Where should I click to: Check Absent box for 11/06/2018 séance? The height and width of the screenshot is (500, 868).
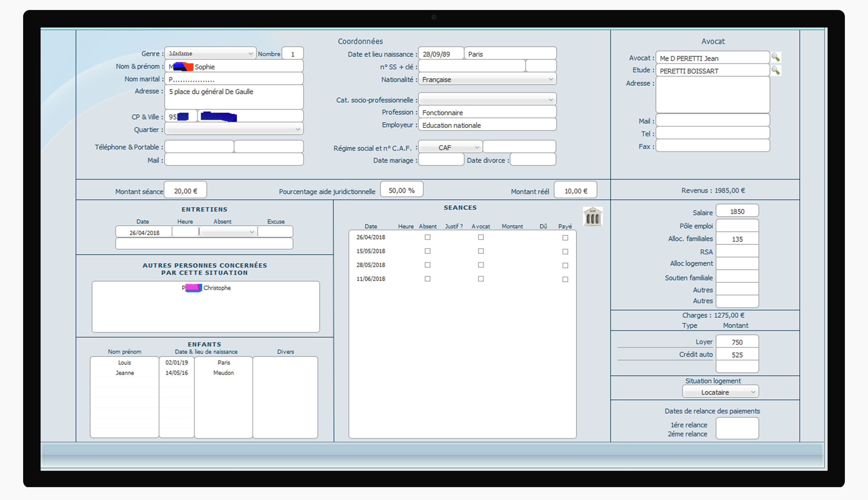tap(427, 279)
